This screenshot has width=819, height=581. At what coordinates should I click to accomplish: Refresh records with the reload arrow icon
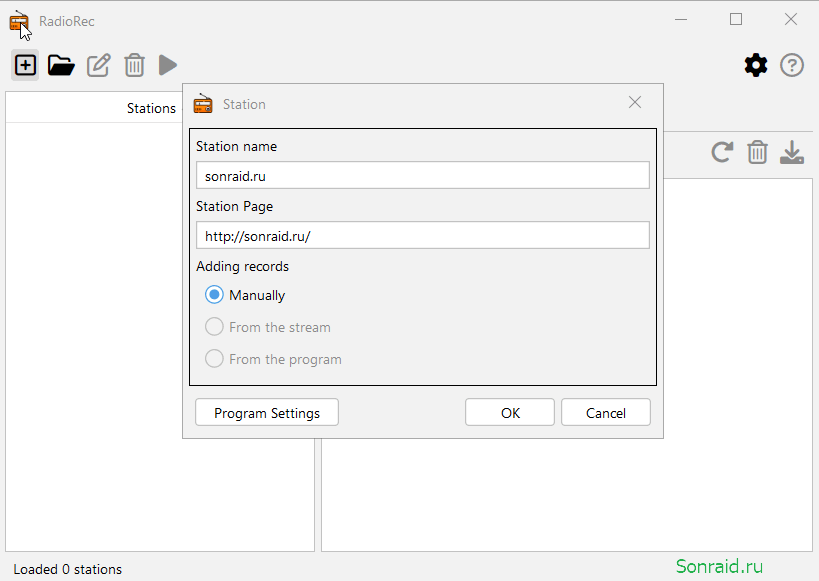pos(722,153)
